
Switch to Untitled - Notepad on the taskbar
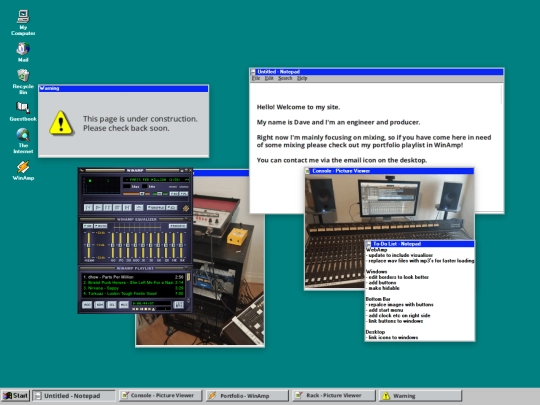(74, 396)
